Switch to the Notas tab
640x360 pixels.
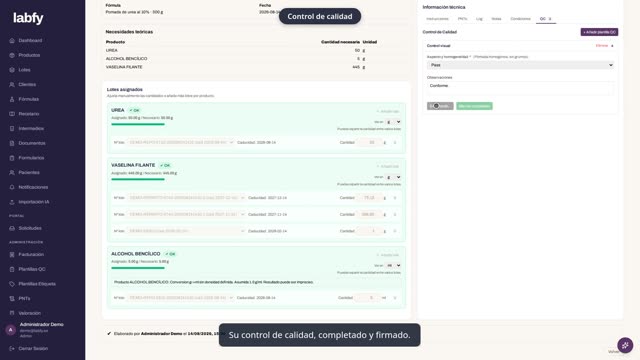coord(496,19)
